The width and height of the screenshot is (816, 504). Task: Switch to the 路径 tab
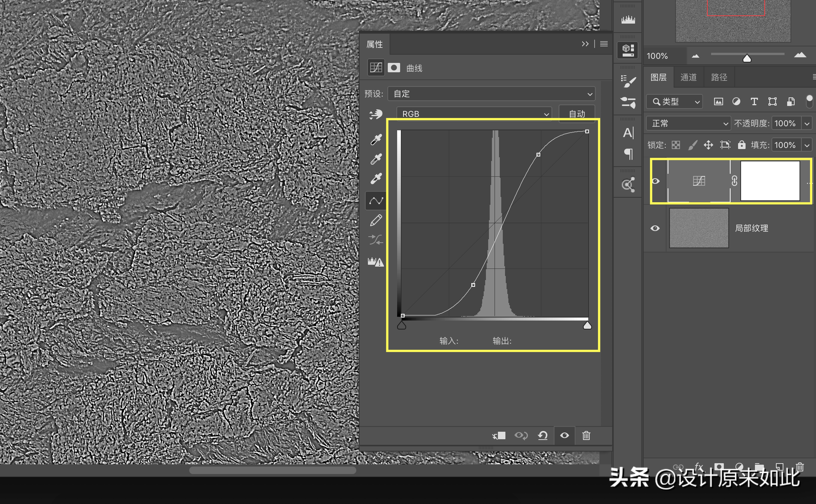719,77
